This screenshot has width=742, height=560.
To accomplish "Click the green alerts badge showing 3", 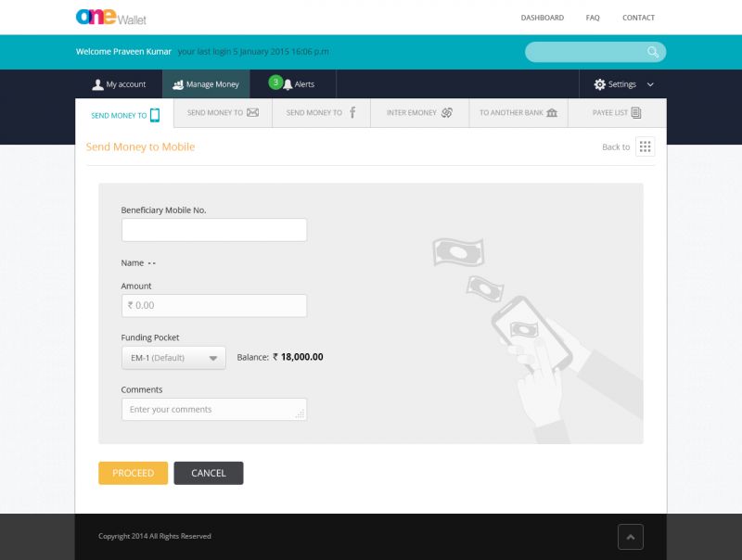I will pos(275,83).
